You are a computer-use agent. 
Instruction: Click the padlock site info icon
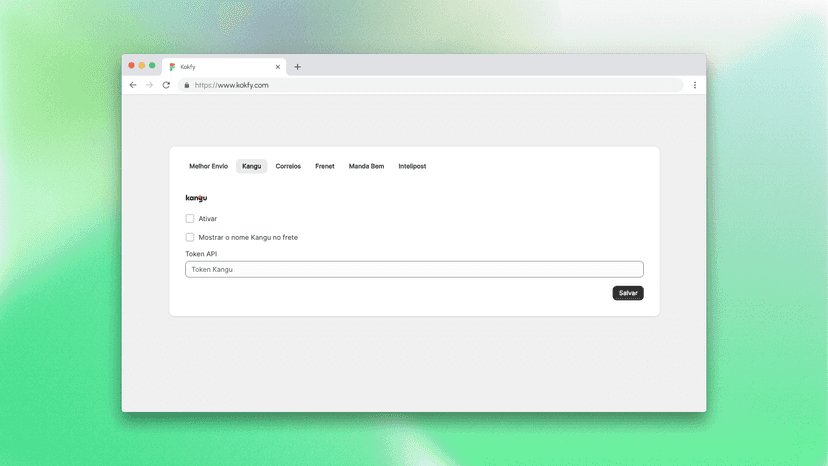coord(186,85)
